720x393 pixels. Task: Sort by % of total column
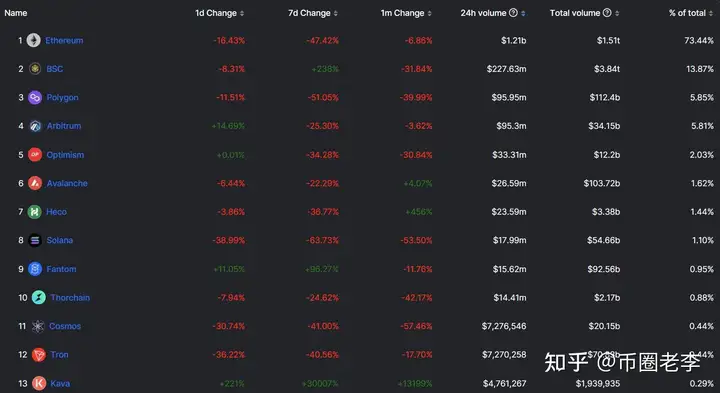tap(691, 13)
